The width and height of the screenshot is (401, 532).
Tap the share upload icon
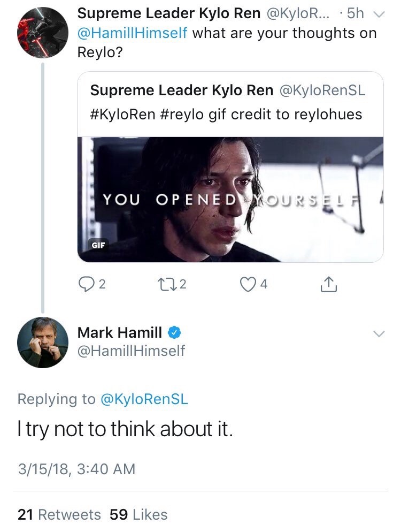click(329, 285)
